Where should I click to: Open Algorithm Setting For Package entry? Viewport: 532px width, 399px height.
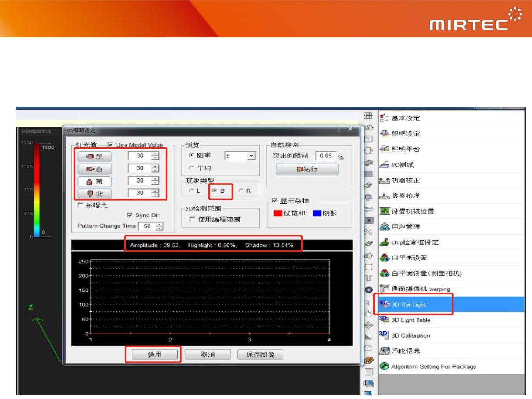tap(433, 366)
